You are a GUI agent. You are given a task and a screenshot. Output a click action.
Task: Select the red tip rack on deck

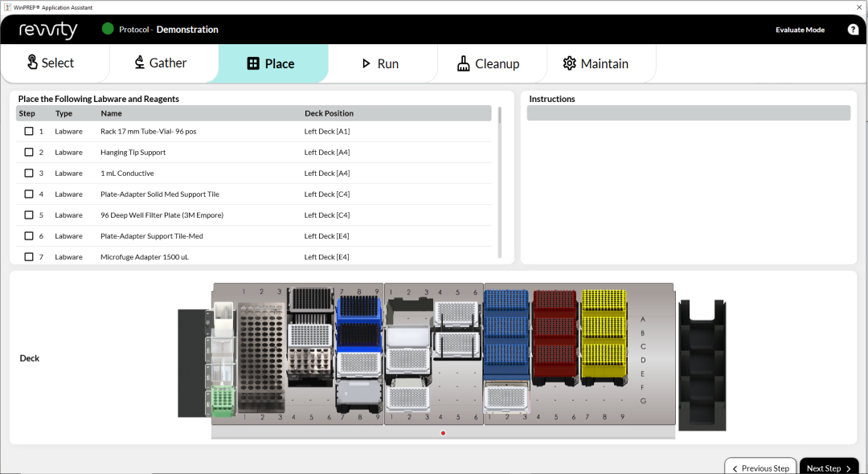555,333
